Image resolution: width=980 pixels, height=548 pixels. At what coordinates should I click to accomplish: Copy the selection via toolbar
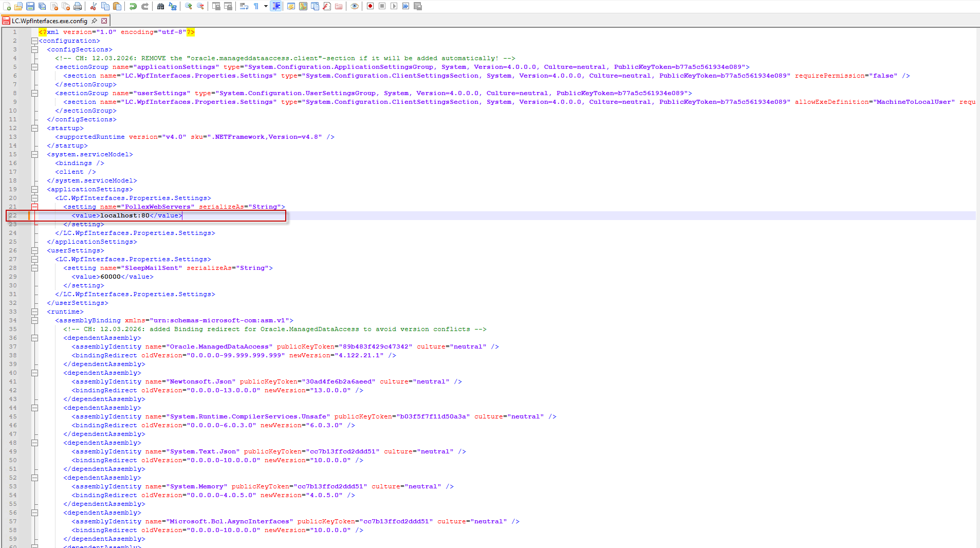(x=105, y=6)
